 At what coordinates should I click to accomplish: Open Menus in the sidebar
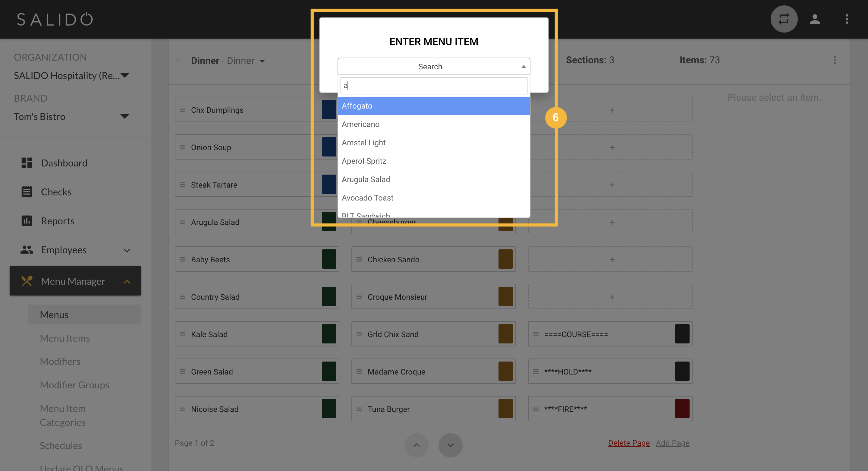click(x=84, y=315)
